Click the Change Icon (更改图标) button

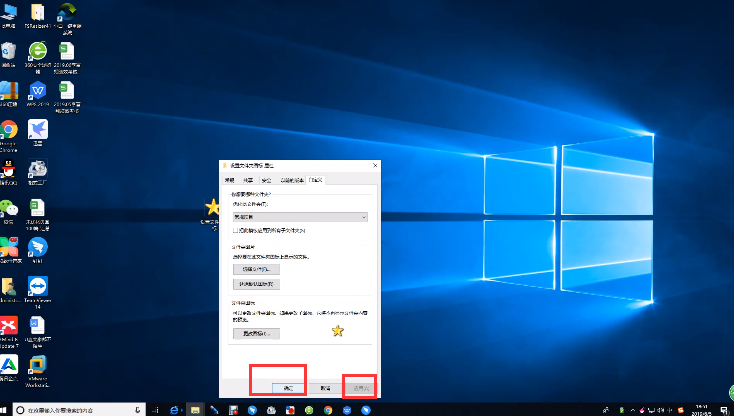tap(256, 332)
